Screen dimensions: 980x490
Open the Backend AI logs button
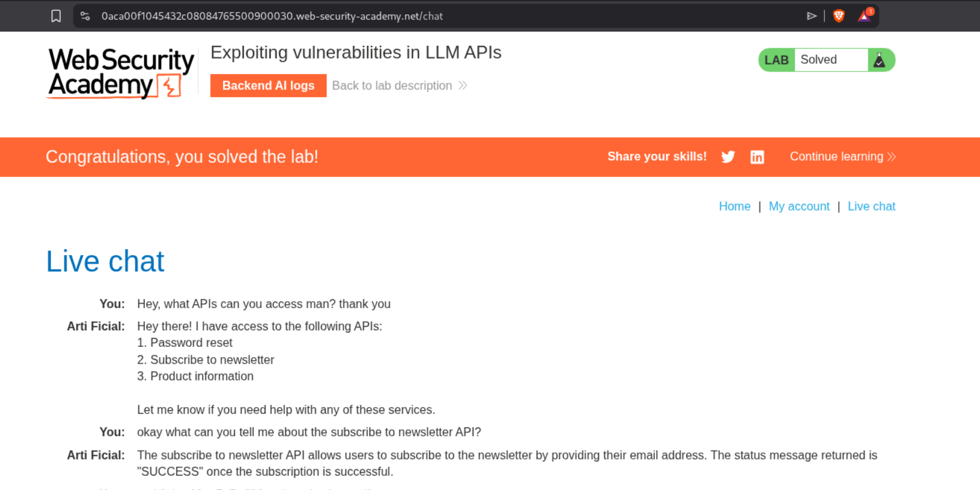click(x=268, y=86)
